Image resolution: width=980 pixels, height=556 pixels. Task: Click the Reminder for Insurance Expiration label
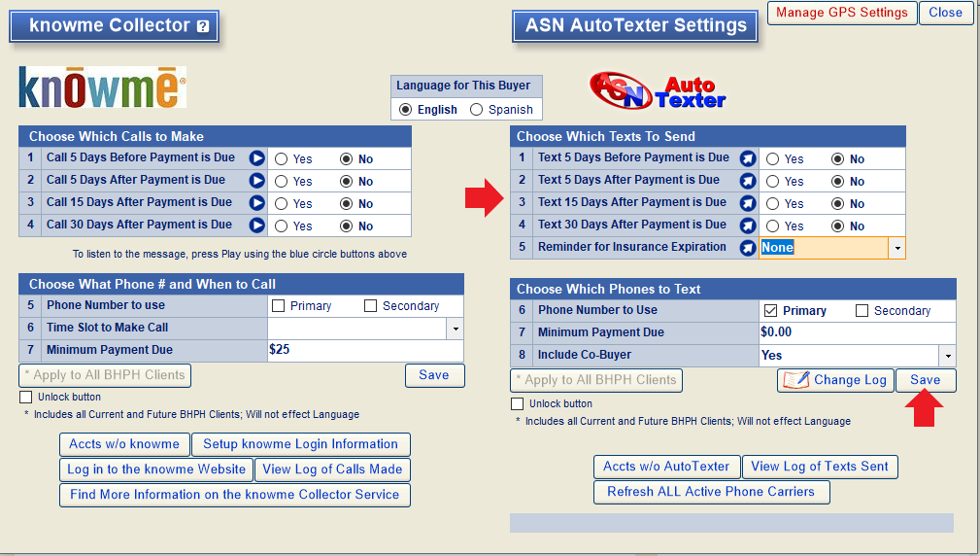(632, 247)
